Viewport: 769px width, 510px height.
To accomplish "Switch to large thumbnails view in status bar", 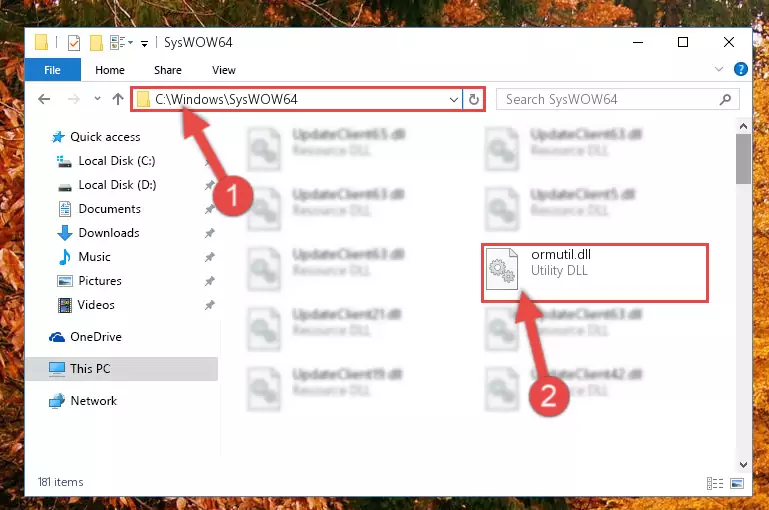I will [737, 484].
